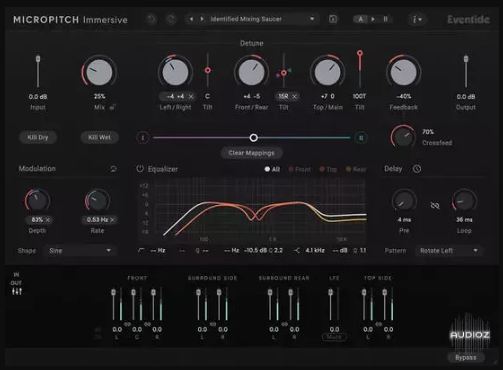The image size is (503, 370).
Task: Click macro snapshot II button
Action: [361, 138]
